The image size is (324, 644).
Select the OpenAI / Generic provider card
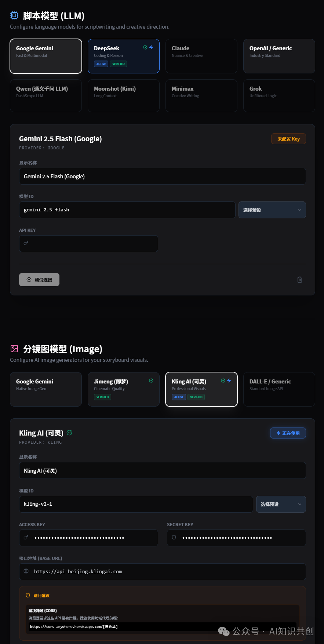[279, 56]
